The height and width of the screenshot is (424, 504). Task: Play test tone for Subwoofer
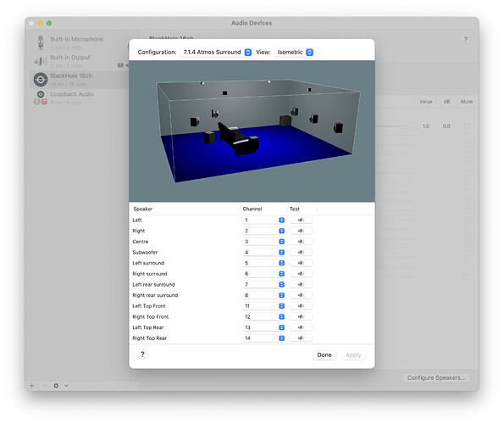[x=301, y=252]
